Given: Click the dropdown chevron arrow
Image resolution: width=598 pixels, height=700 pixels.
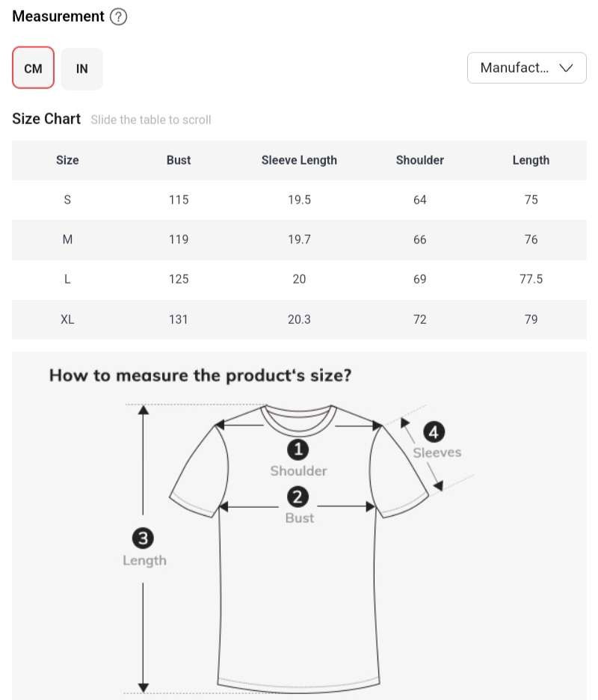Looking at the screenshot, I should point(566,68).
